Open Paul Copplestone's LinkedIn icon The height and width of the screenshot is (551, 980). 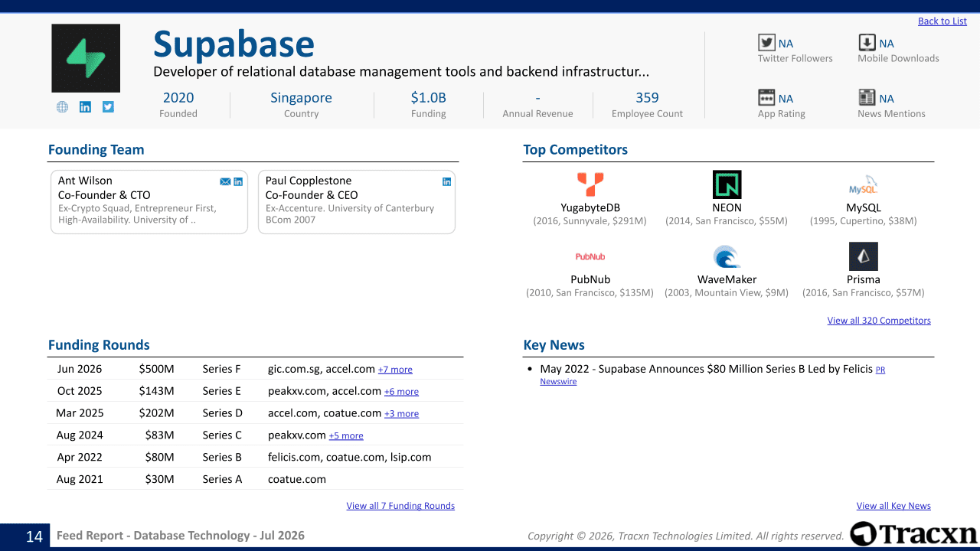pos(447,181)
